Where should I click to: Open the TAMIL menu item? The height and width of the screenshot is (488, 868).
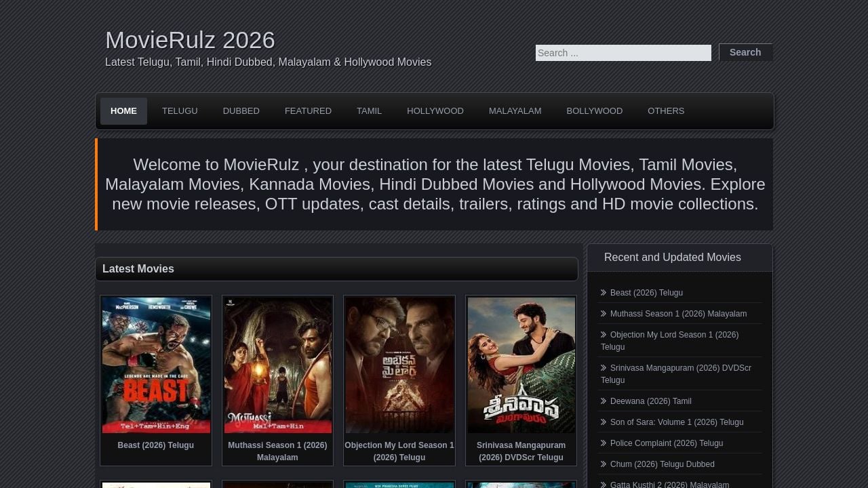click(x=369, y=111)
